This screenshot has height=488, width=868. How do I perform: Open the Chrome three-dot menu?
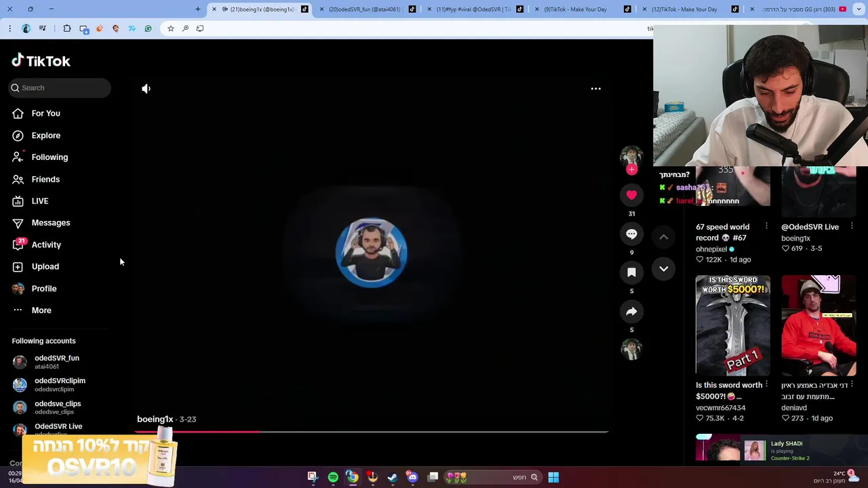[x=9, y=28]
